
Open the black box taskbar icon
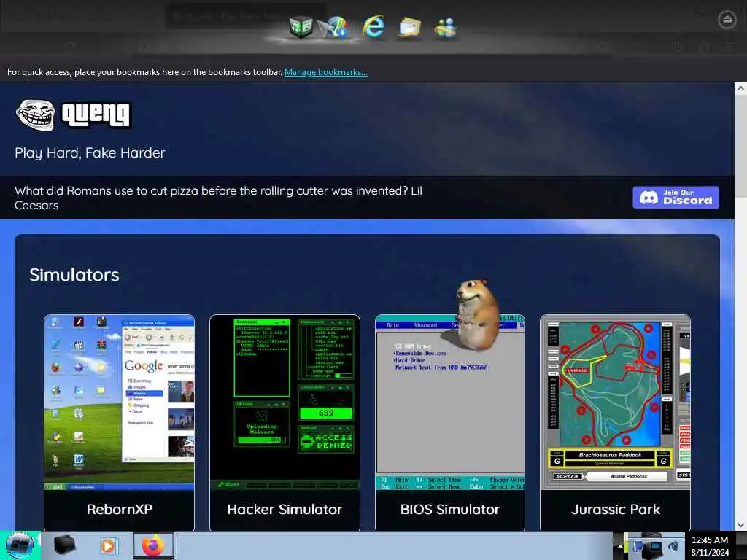[65, 545]
